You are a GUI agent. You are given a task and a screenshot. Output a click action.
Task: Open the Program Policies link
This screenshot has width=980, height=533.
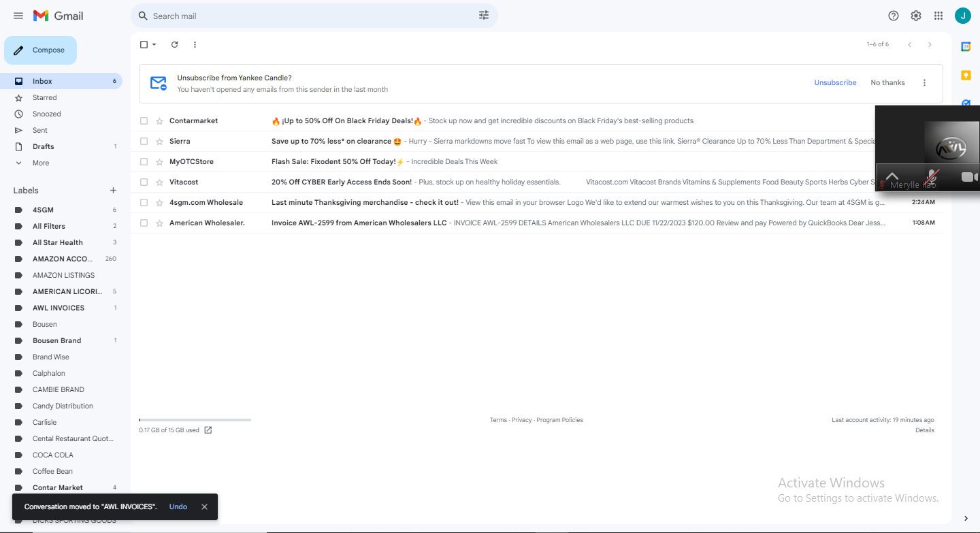559,420
